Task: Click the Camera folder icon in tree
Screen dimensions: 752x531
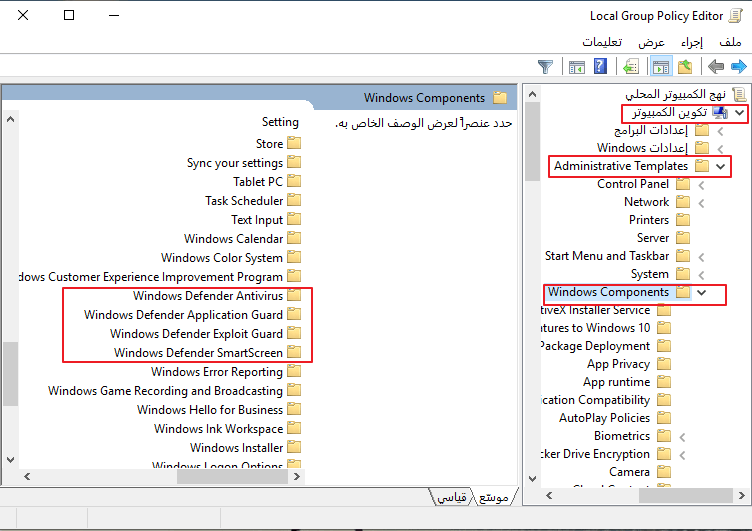Action: [664, 472]
